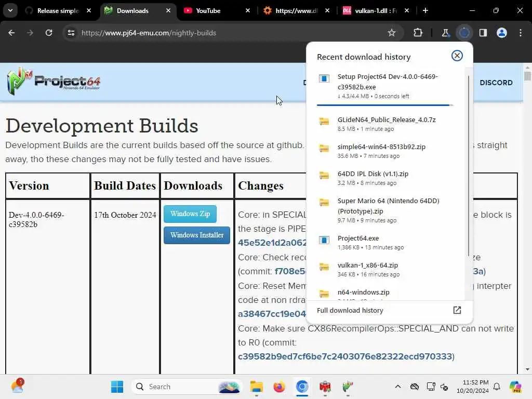532x399 pixels.
Task: Open Setup Project64 Dev-4.0.0-6469 download entry
Action: pyautogui.click(x=385, y=86)
